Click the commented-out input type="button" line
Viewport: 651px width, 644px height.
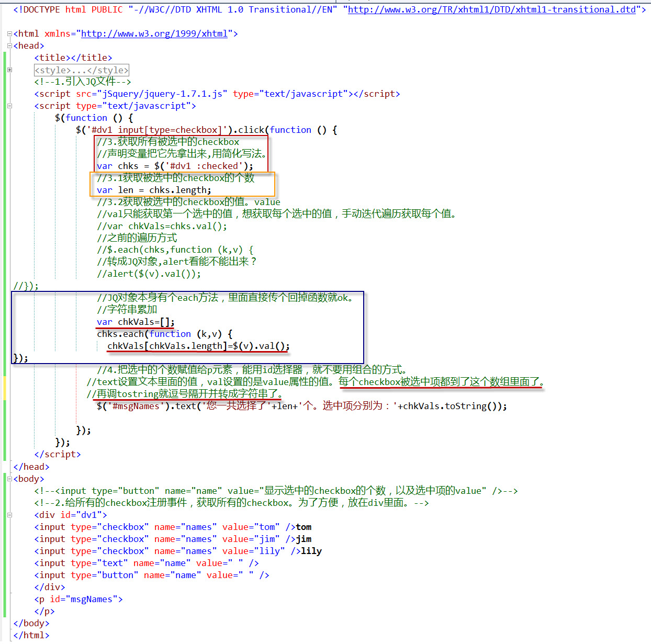(x=276, y=491)
